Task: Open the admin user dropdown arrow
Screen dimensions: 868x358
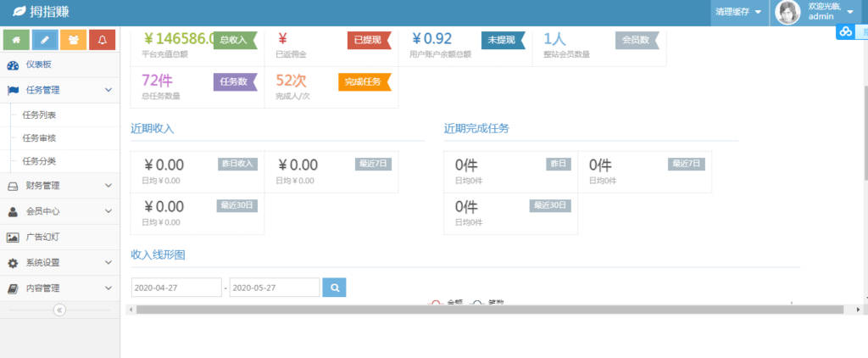Action: pyautogui.click(x=850, y=12)
